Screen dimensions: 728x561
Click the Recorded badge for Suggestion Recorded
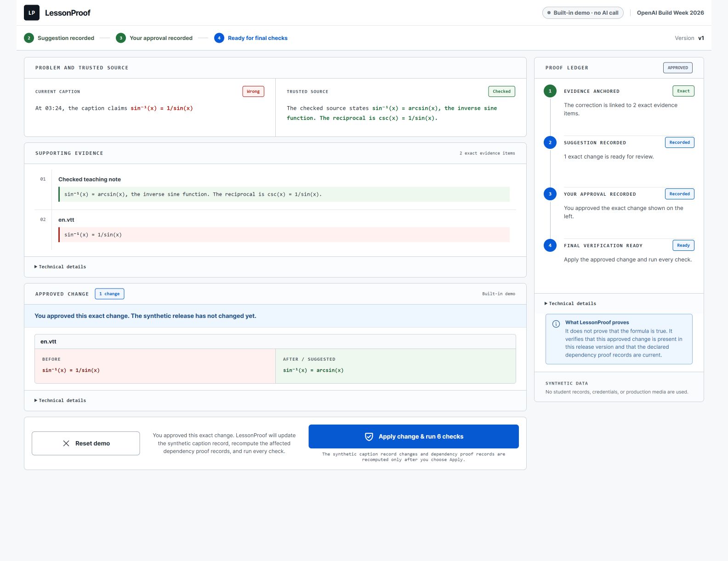[680, 142]
